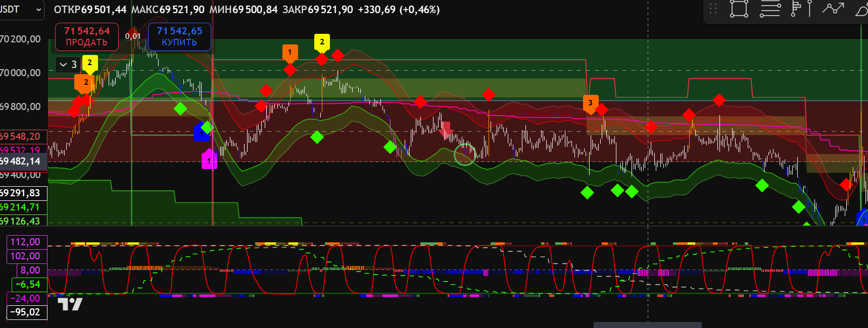Expand the collapsed indicators legend showing 3
This screenshot has height=328, width=868.
pos(68,65)
